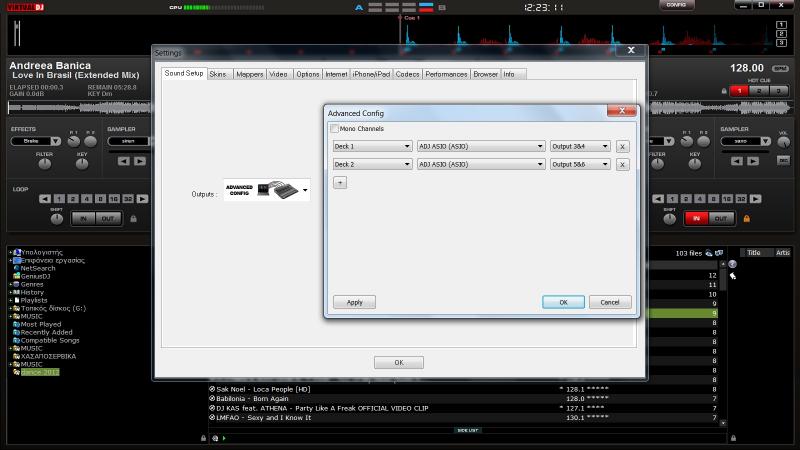Open the Output 3&4 channel dropdown
This screenshot has width=800, height=450.
[580, 146]
